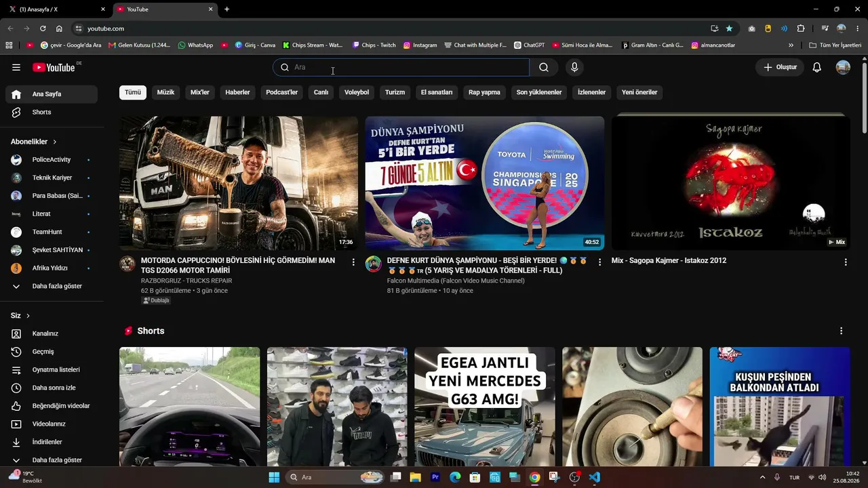Click the YouTube page vertical scrollbar
Image resolution: width=868 pixels, height=488 pixels.
point(864,98)
